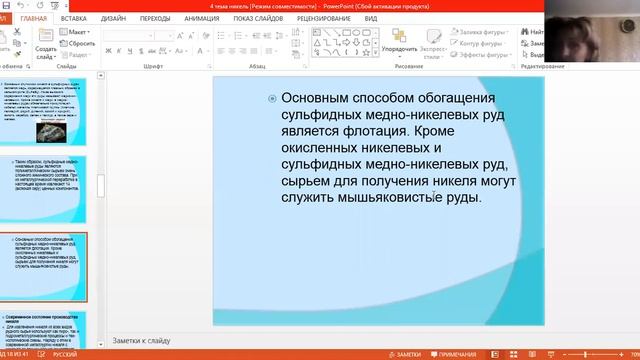Open the ДИЗАЙН tab
Image resolution: width=640 pixels, height=360 pixels.
113,18
